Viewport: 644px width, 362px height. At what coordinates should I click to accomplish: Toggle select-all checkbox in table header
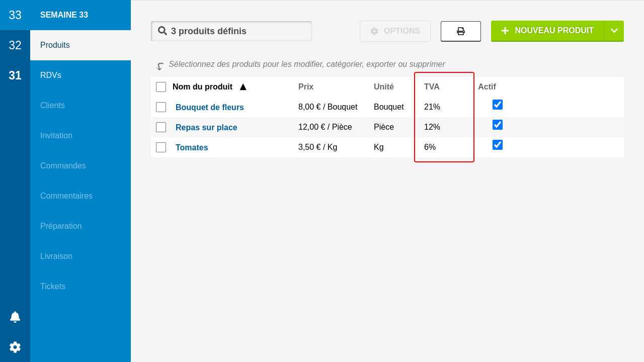click(161, 87)
